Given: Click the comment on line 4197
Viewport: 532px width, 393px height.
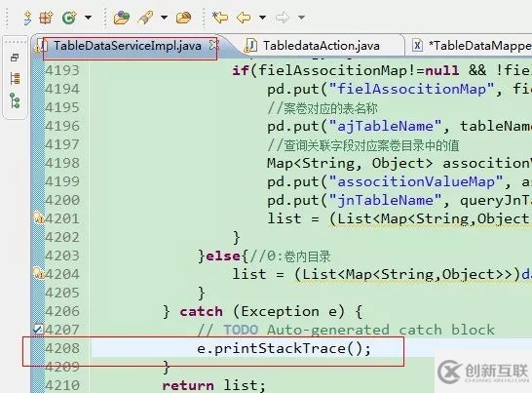Looking at the screenshot, I should click(x=363, y=145).
